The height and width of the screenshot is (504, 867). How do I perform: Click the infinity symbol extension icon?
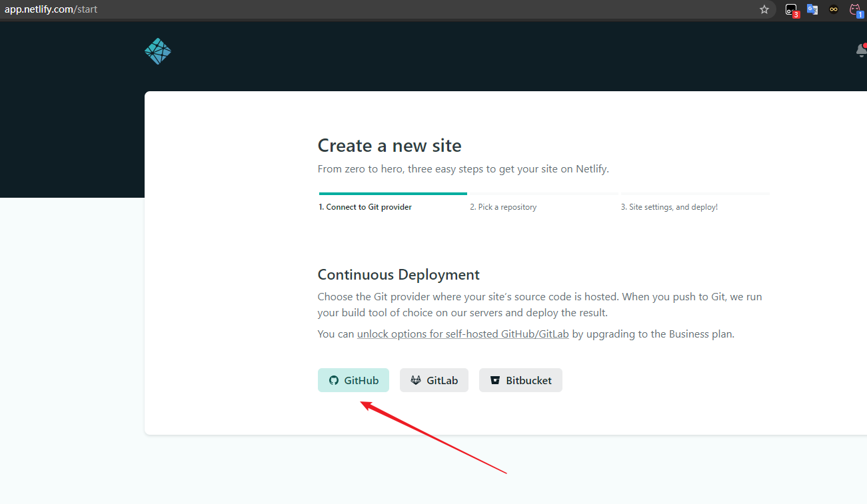coord(834,9)
